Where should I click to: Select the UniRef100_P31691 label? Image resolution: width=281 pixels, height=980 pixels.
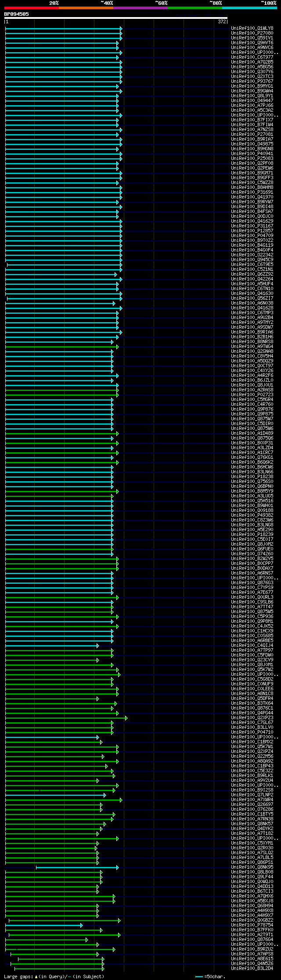click(x=252, y=192)
